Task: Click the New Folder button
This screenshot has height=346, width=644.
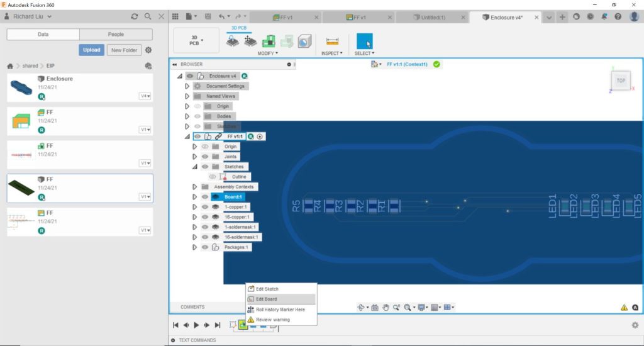Action: pos(124,50)
